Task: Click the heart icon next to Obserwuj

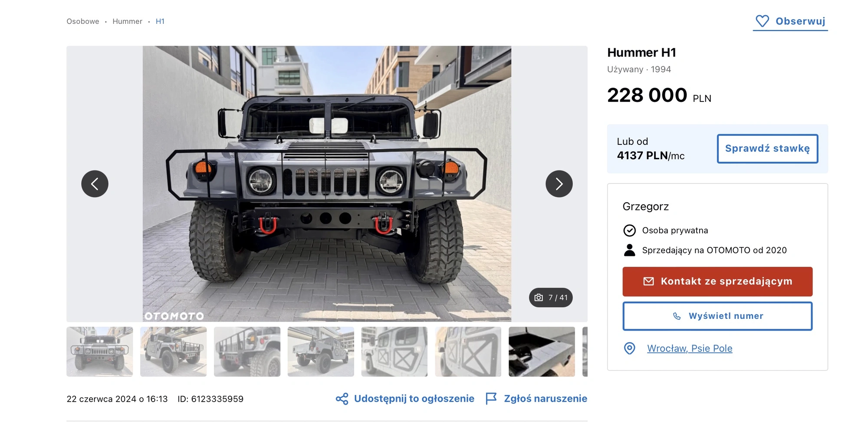Action: point(762,21)
